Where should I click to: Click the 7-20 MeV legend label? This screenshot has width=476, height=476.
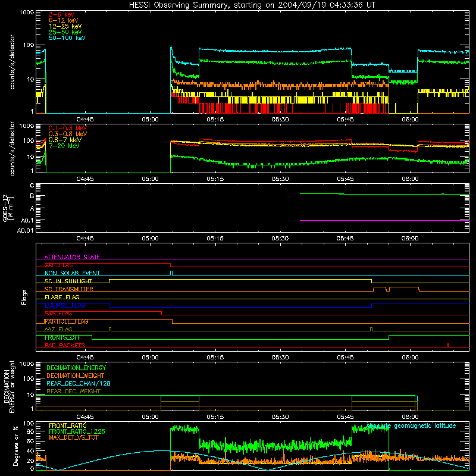[x=64, y=146]
